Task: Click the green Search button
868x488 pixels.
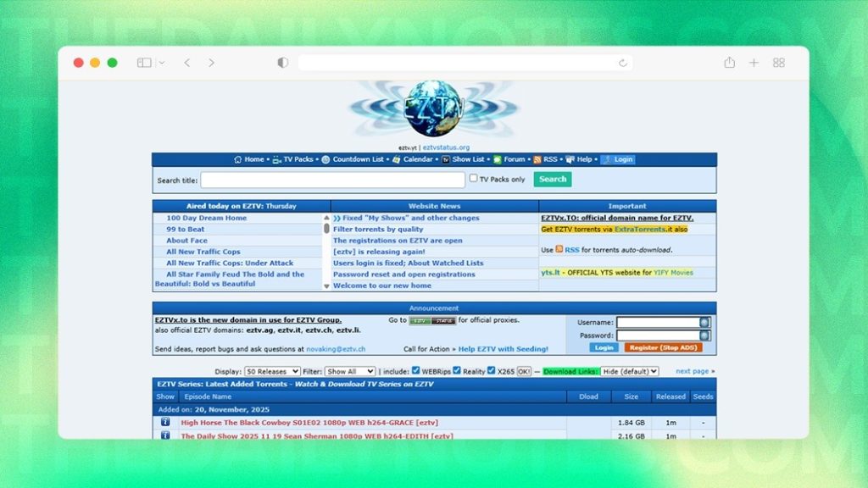Action: tap(553, 179)
